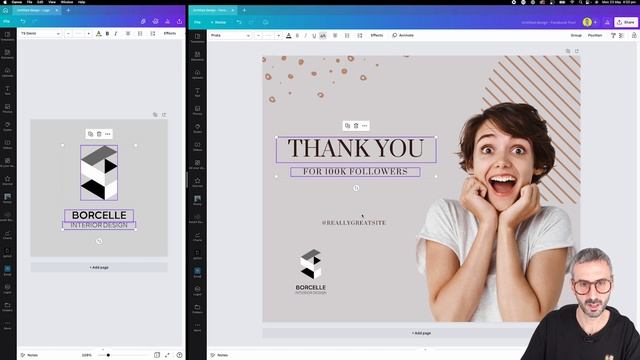Open the Templates panel in the right window sidebar
The height and width of the screenshot is (360, 640).
[x=197, y=38]
